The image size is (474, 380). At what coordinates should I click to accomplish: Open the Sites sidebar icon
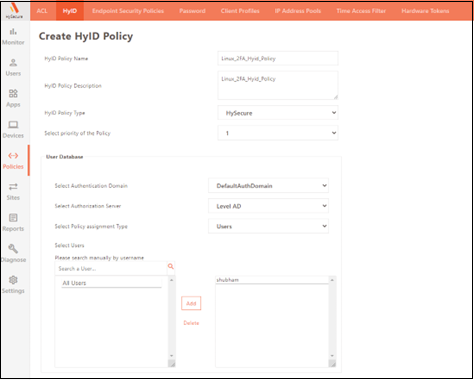point(13,187)
